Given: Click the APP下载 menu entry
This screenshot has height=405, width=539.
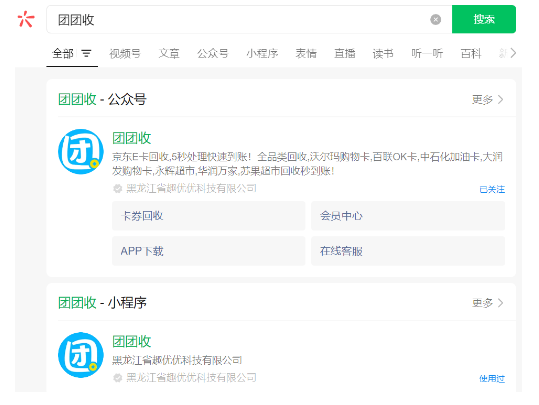Looking at the screenshot, I should coord(208,251).
